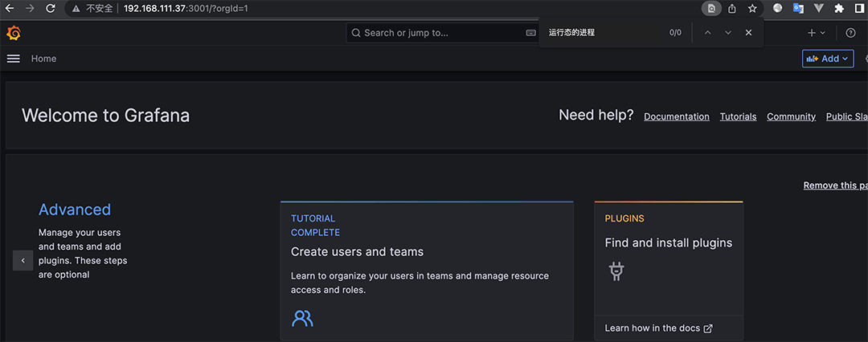Jump to previous find result
Viewport: 868px width, 342px height.
pyautogui.click(x=707, y=33)
